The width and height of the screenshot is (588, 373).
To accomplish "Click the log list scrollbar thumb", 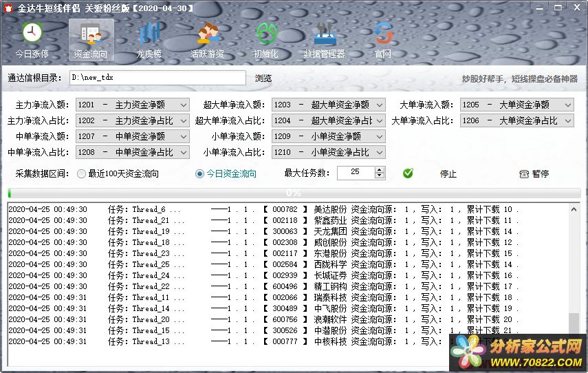I will (574, 323).
